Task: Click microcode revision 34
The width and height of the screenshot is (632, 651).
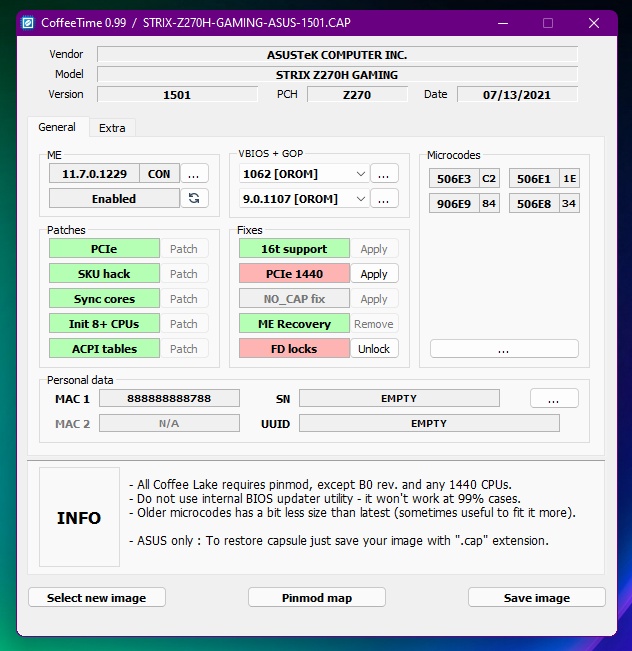Action: pyautogui.click(x=569, y=203)
